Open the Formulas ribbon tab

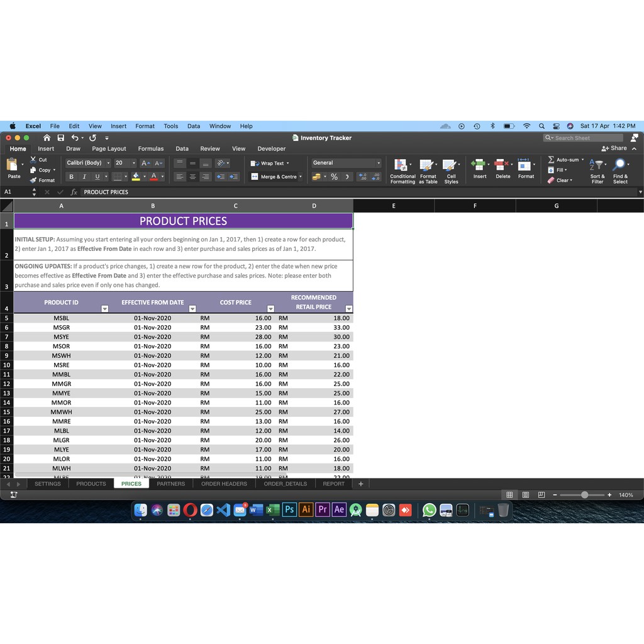[x=150, y=149]
